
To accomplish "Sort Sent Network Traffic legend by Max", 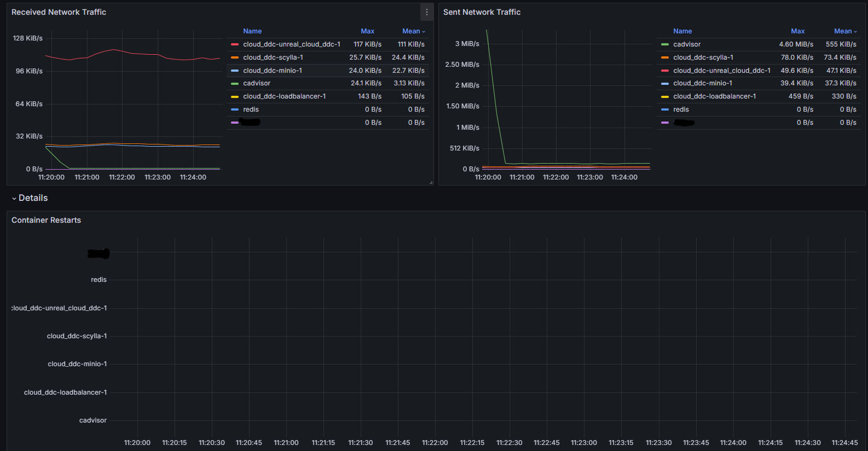I will [x=798, y=31].
